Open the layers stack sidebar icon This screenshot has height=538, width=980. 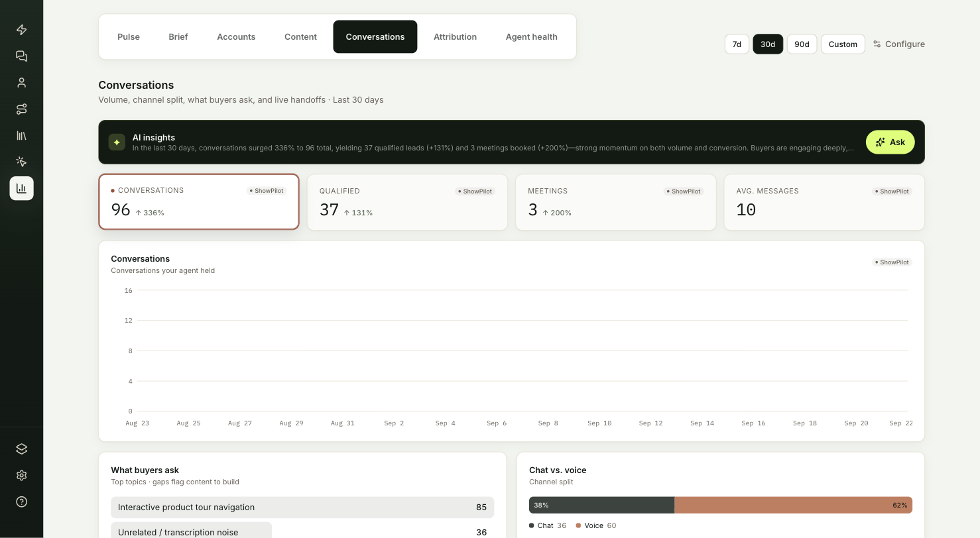21,449
